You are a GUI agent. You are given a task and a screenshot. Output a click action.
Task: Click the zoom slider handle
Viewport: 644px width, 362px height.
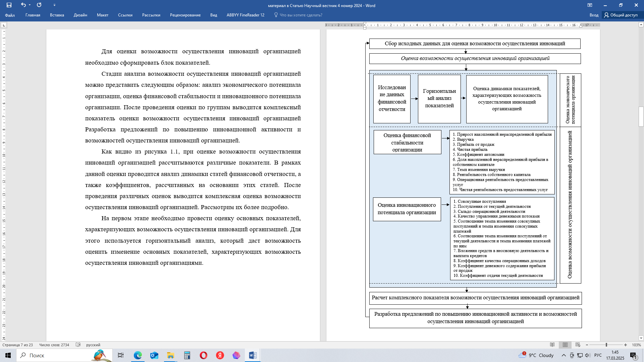pos(606,345)
